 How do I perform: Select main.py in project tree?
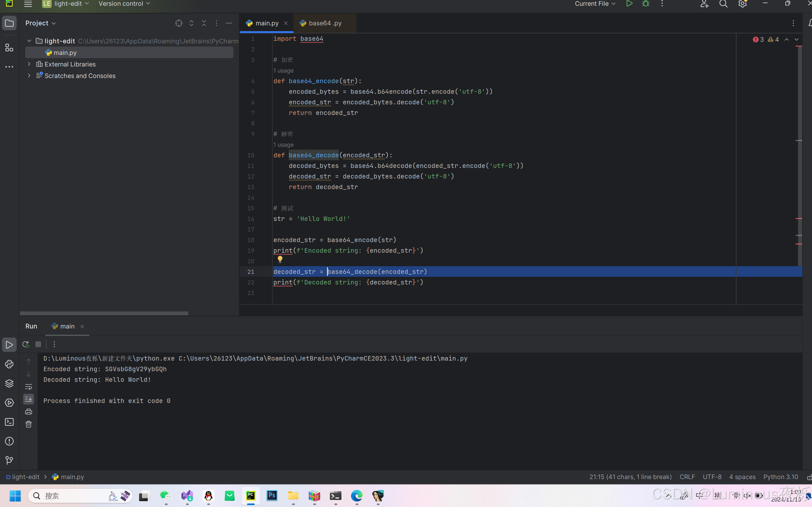click(129, 53)
